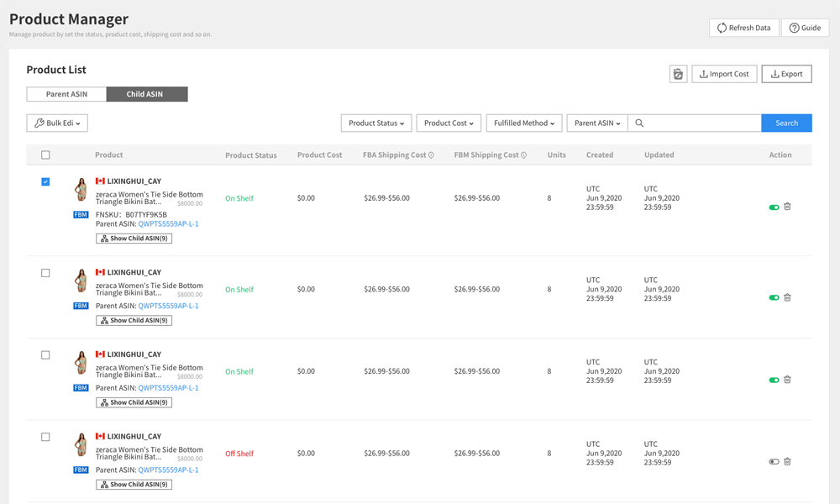Delete the first product using trash icon
Image resolution: width=840 pixels, height=504 pixels.
click(x=787, y=207)
